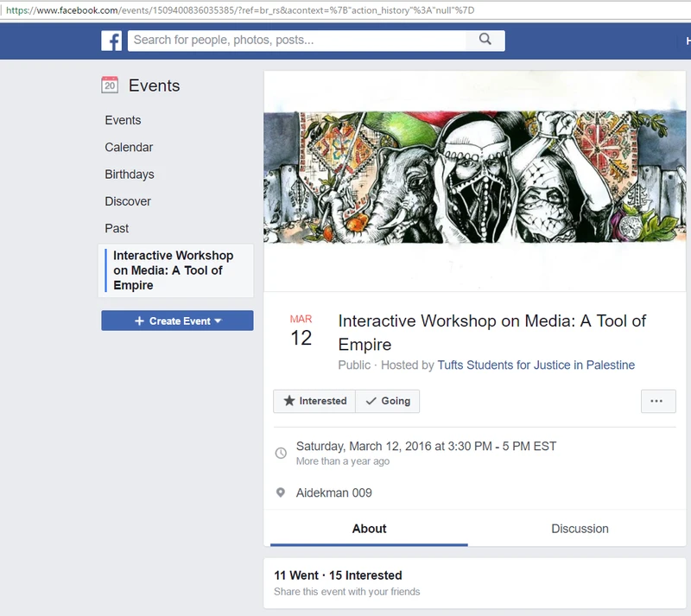Go to Birthdays in the sidebar
Screen dimensions: 691x616
pos(130,175)
